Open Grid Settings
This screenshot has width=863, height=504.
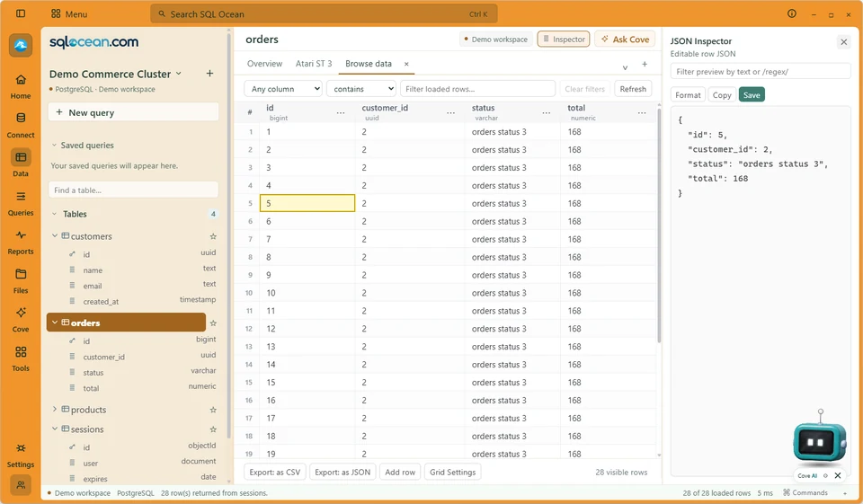[452, 472]
